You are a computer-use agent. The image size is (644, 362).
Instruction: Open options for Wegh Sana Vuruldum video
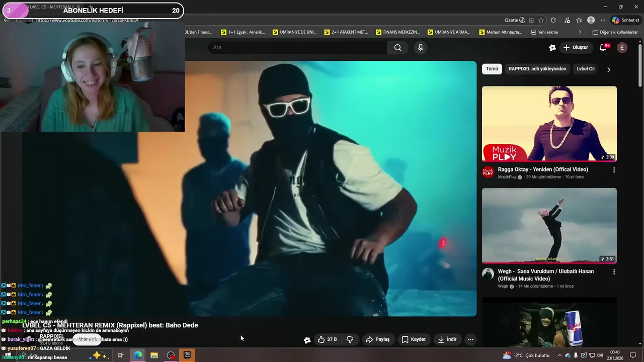[x=614, y=271]
